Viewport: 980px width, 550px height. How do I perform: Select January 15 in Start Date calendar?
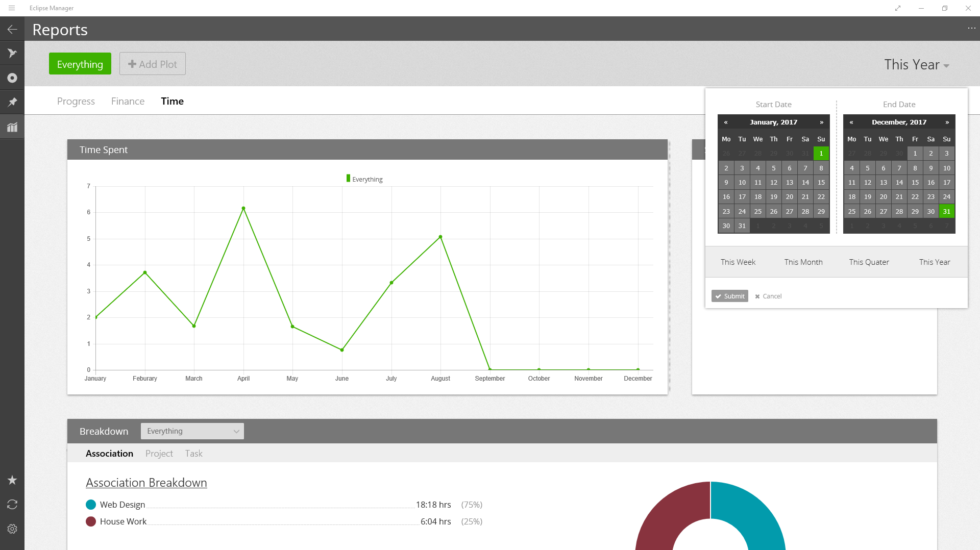point(821,183)
